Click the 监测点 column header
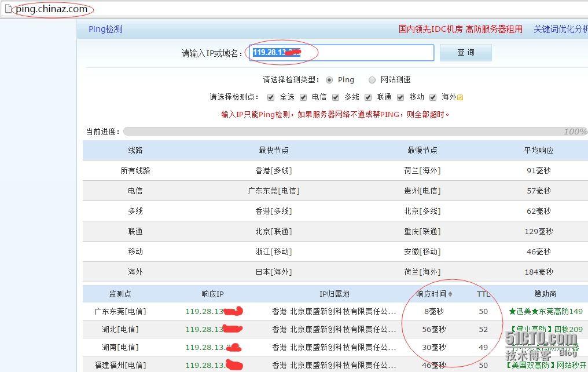588x372 pixels. tap(120, 294)
